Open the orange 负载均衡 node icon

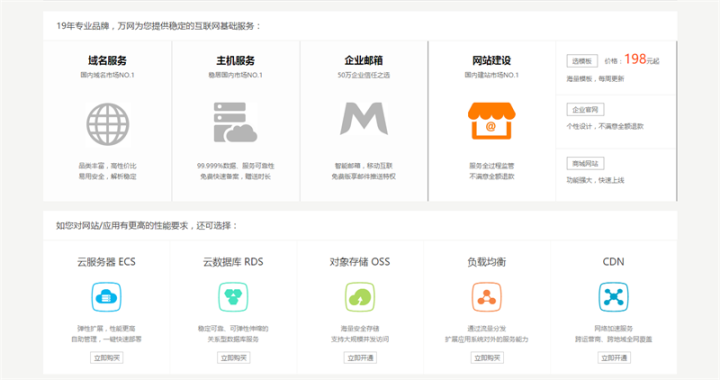[487, 297]
